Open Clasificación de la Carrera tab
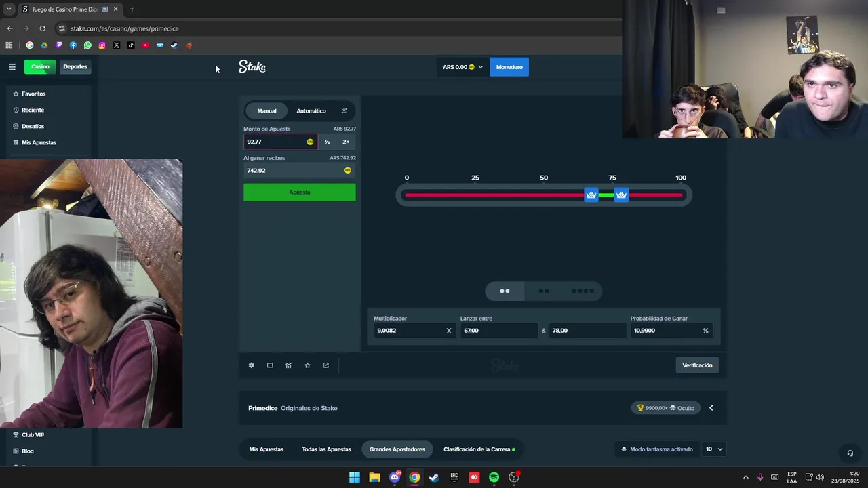Screen dimensions: 868x488 (479, 449)
